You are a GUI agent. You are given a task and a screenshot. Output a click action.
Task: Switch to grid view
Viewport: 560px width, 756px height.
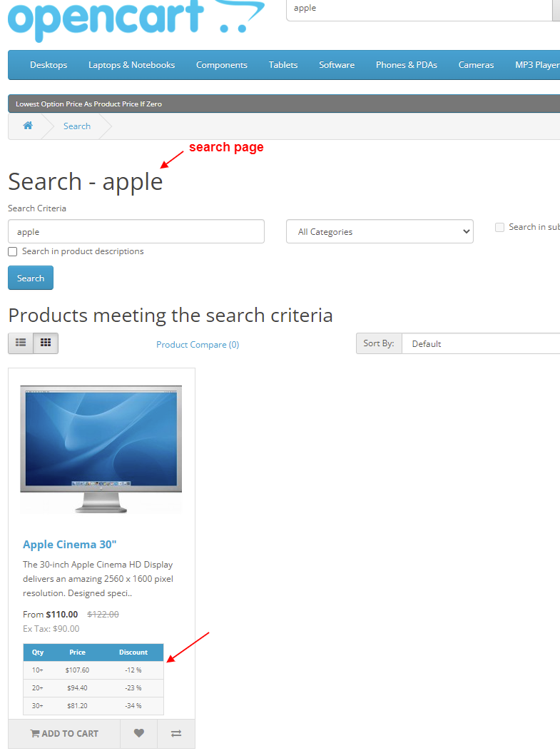[x=46, y=343]
